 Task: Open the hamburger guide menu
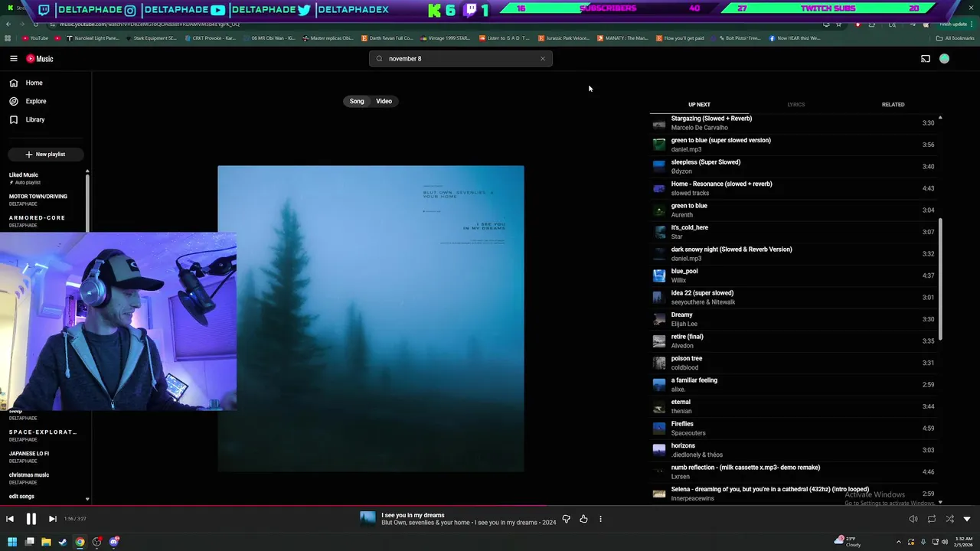(x=14, y=58)
